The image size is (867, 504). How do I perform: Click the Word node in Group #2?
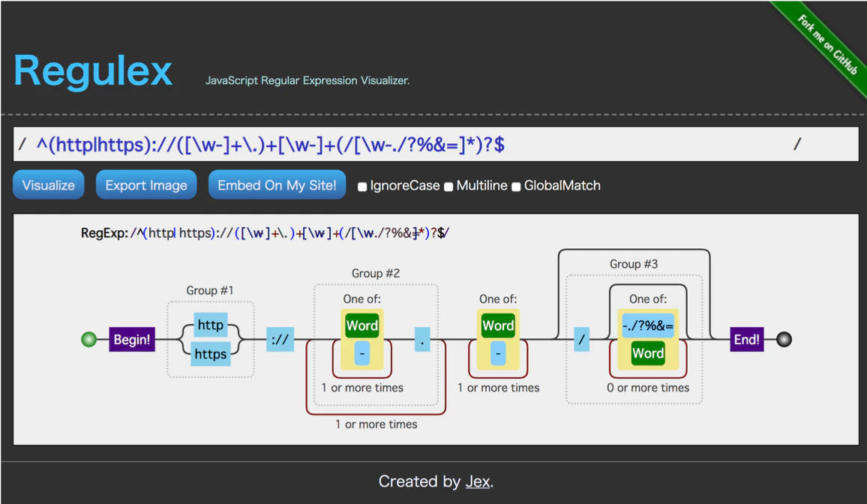coord(362,325)
